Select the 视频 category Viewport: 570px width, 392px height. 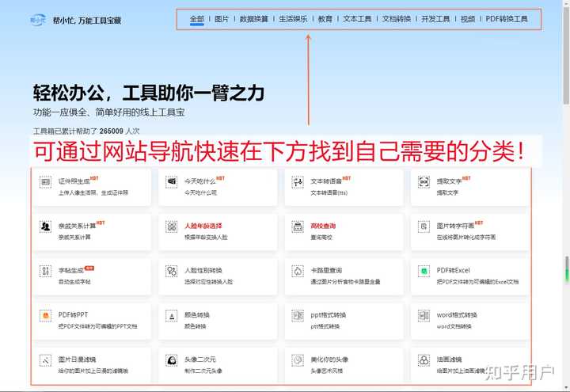click(468, 19)
